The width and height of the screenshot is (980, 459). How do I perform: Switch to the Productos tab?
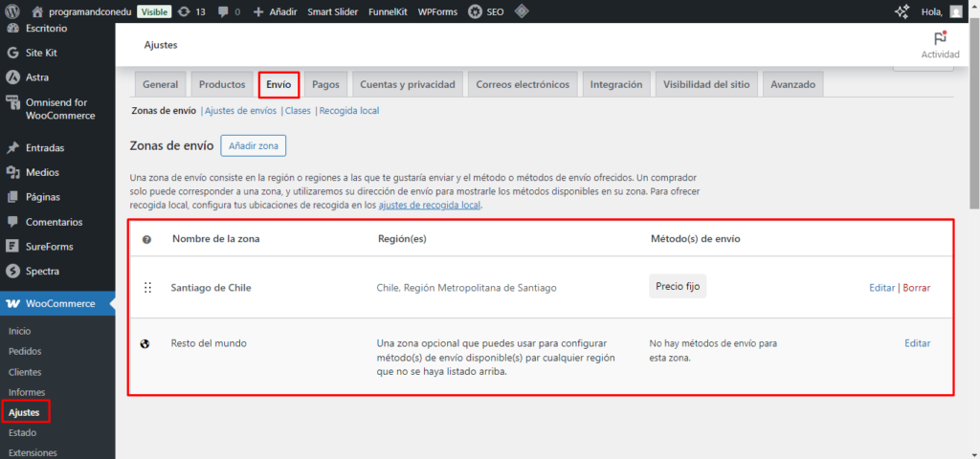[222, 84]
